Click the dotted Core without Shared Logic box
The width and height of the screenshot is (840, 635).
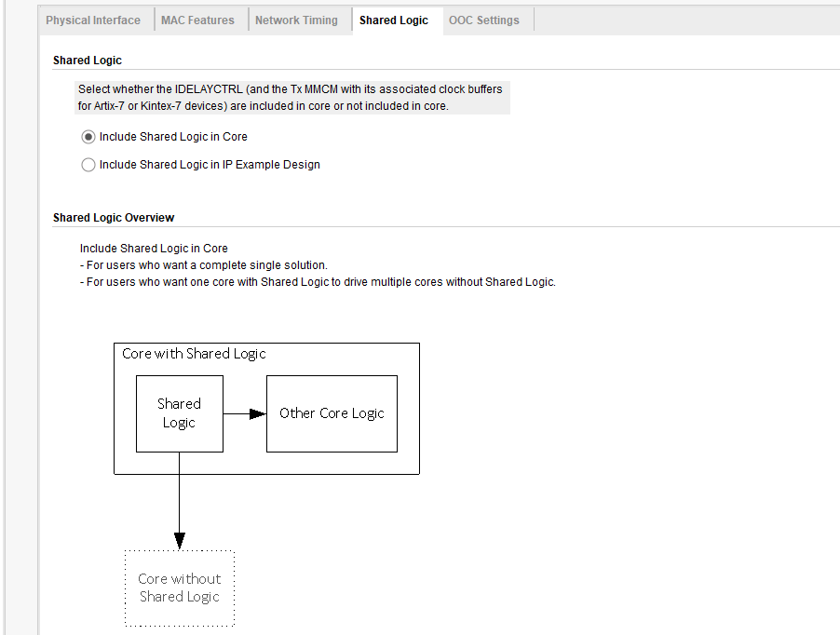(180, 588)
